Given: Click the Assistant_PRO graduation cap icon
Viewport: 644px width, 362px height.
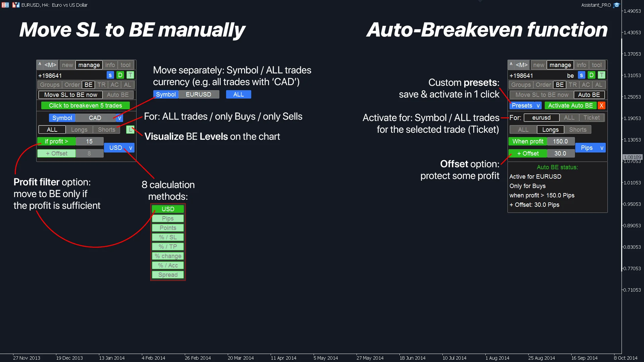Looking at the screenshot, I should (616, 5).
